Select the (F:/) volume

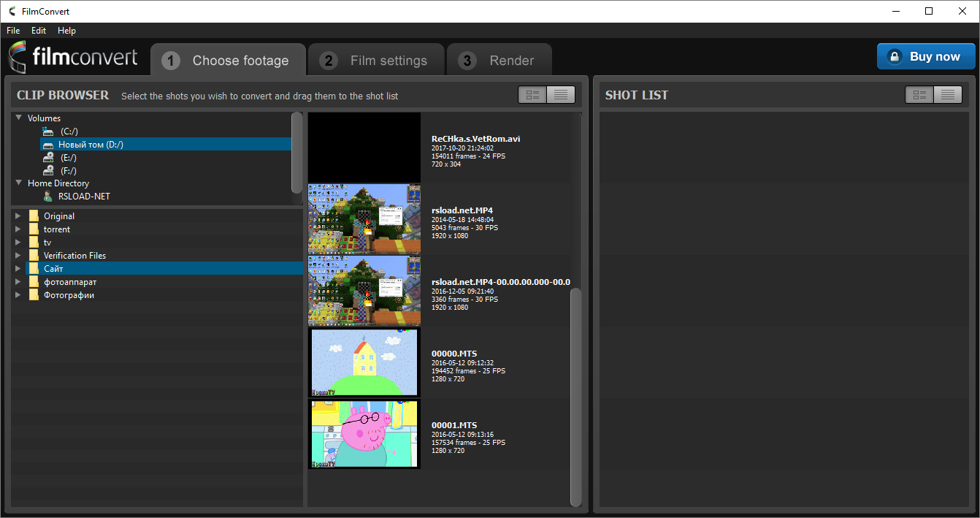click(69, 171)
